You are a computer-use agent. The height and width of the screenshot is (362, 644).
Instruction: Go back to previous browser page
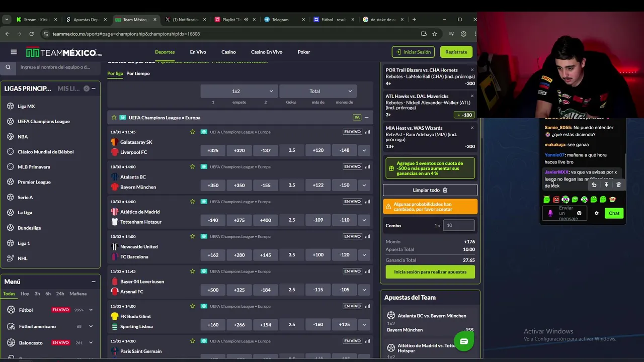click(7, 34)
